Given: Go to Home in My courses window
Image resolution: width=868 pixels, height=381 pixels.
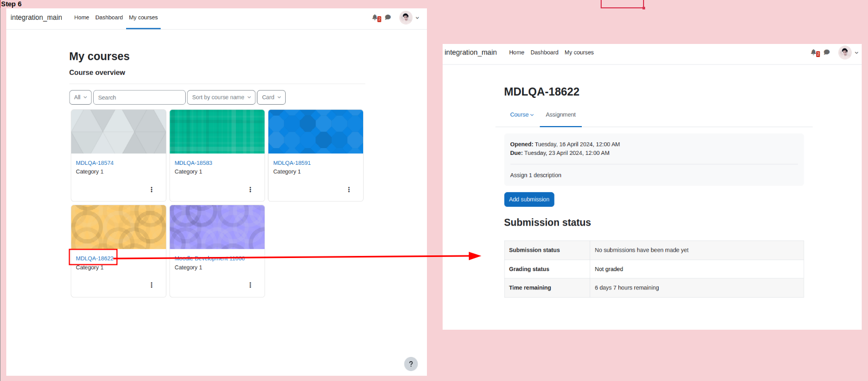Looking at the screenshot, I should pyautogui.click(x=82, y=17).
